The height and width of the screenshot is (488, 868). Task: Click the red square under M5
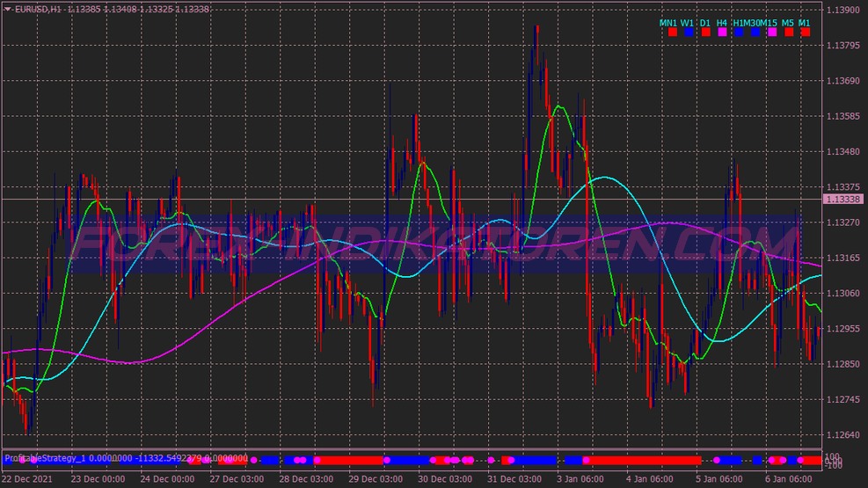tap(789, 32)
